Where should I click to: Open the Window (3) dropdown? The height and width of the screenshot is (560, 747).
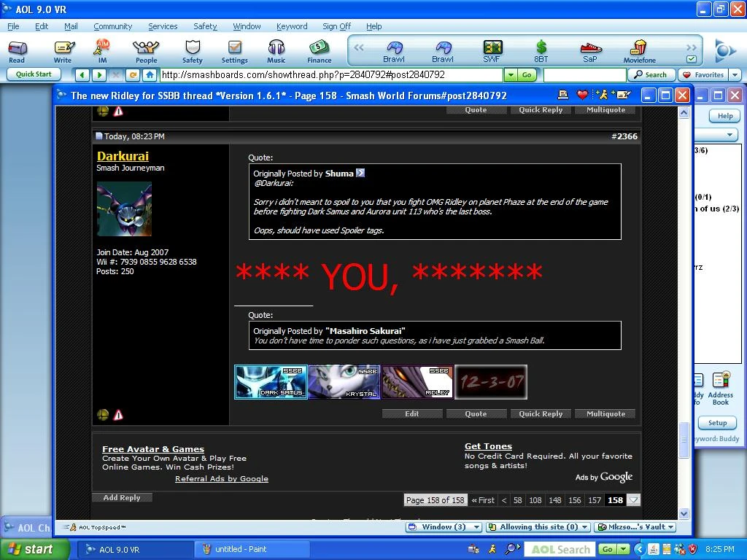pyautogui.click(x=444, y=526)
